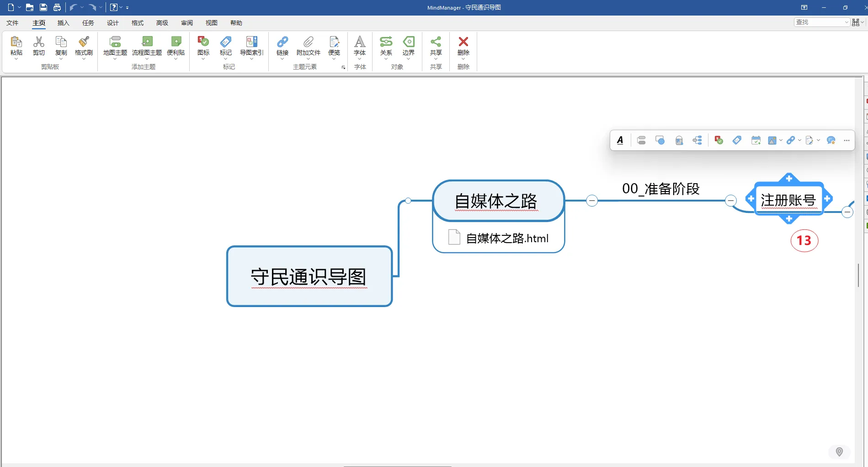
Task: Open the link dropdown arrow in floating toolbar
Action: [x=799, y=140]
